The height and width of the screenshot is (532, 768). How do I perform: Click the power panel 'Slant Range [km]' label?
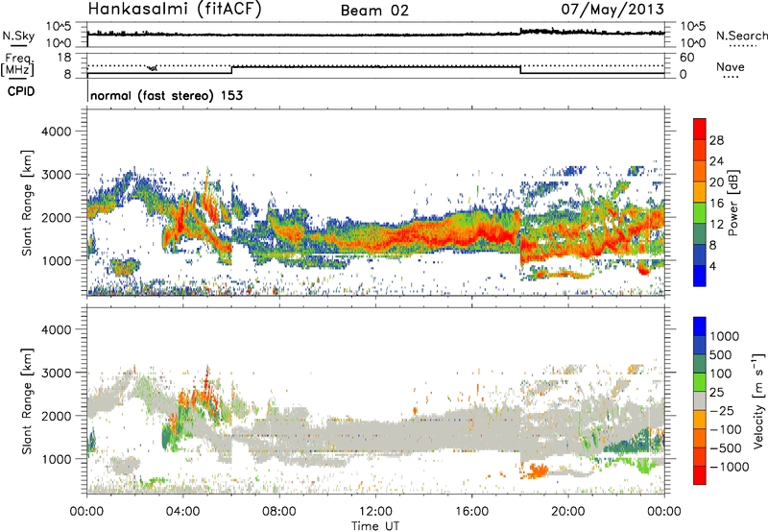27,203
